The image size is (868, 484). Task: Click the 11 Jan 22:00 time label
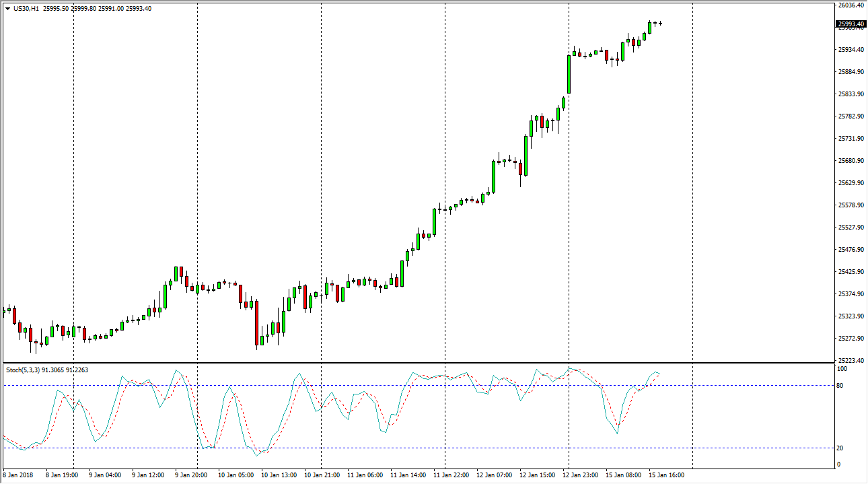[x=451, y=475]
